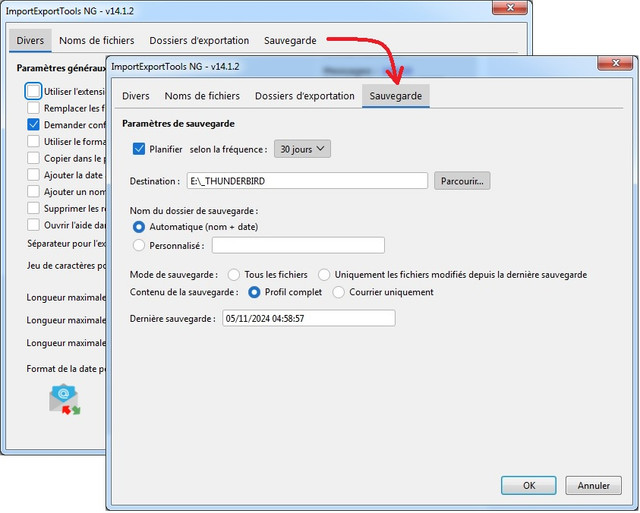
Task: Select Uniquement les fichiers modifiés option
Action: tap(324, 275)
